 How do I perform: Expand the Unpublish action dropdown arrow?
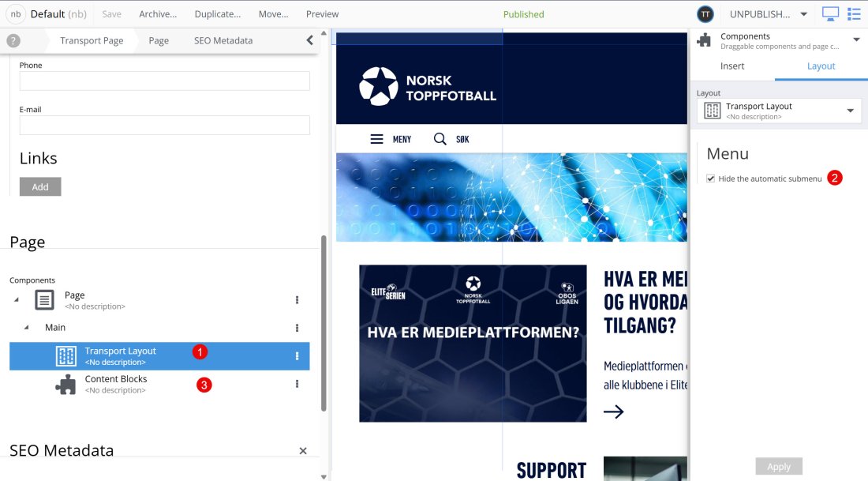click(x=803, y=14)
